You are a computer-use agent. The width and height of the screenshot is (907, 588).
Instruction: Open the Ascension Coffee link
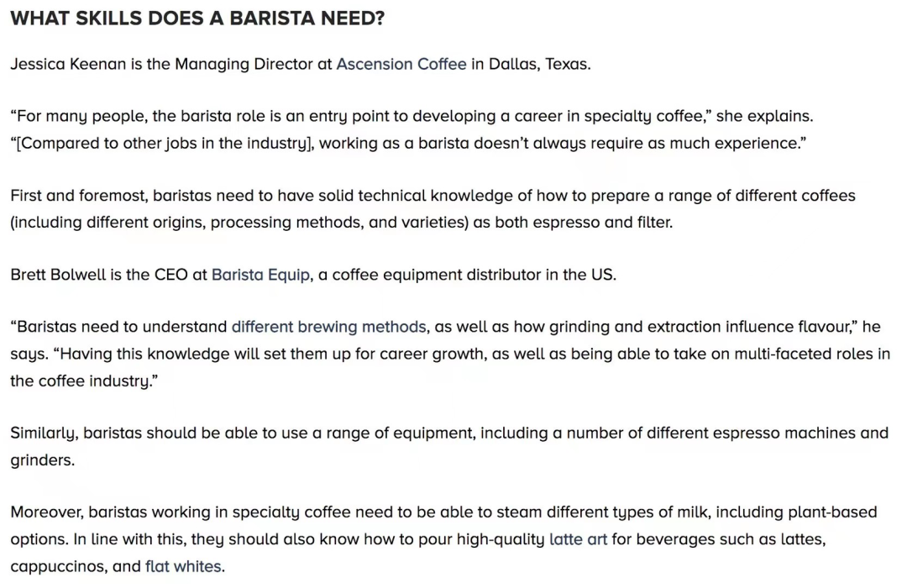(x=401, y=64)
